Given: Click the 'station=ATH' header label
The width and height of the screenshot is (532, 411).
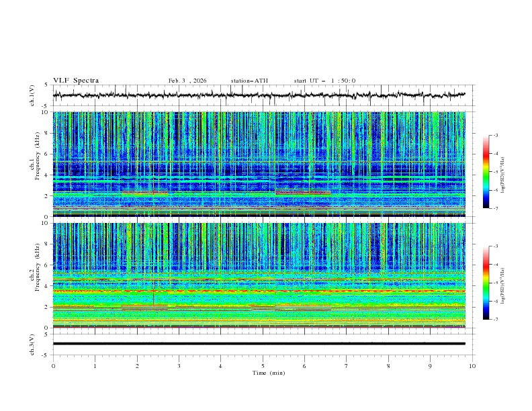Looking at the screenshot, I should [249, 81].
